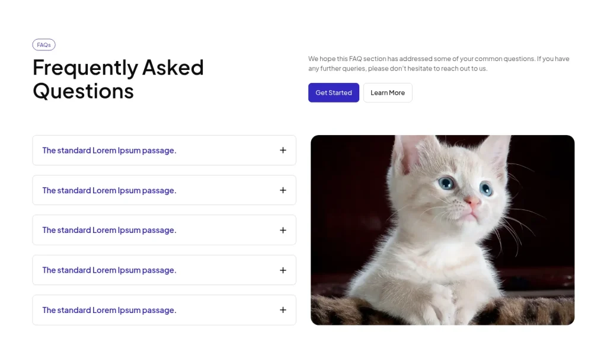Select the second 'standard Lorem Ipsum passage' heading
Viewport: 607px width, 364px height.
[108, 190]
